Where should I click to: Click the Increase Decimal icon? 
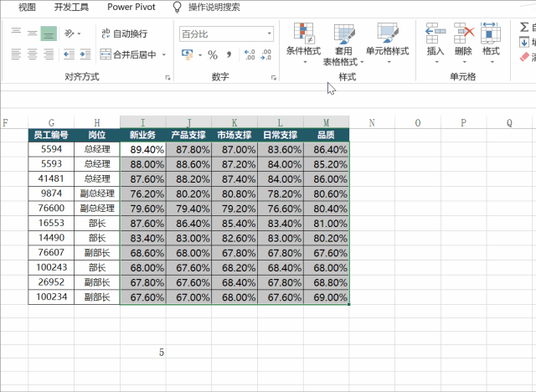249,54
